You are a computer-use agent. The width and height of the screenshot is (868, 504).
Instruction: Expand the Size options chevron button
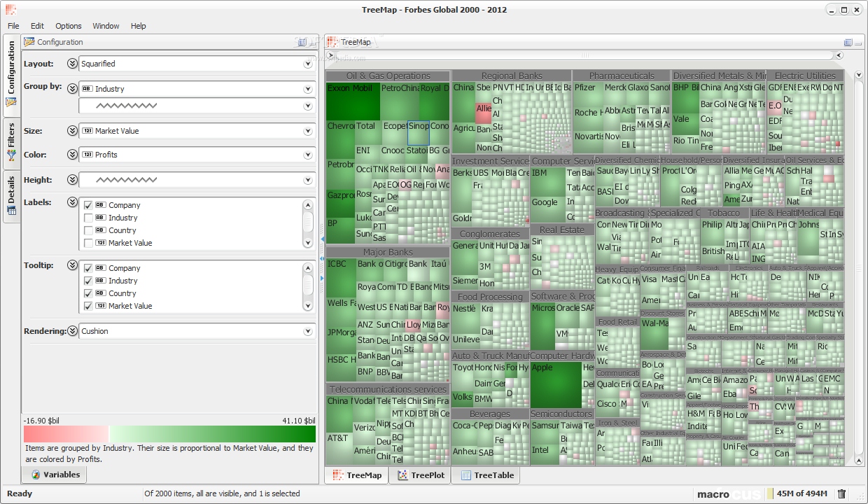(72, 131)
